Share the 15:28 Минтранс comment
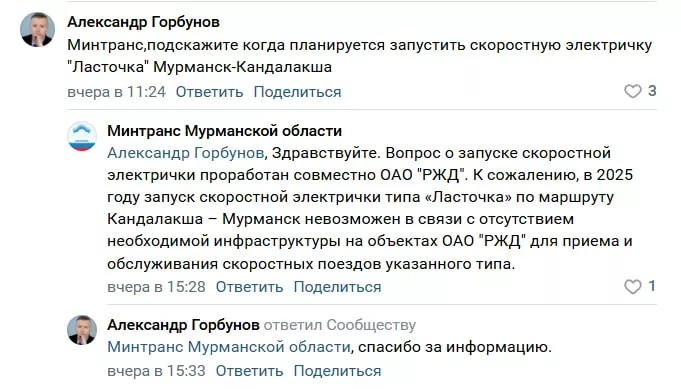This screenshot has width=681, height=389. click(x=337, y=287)
